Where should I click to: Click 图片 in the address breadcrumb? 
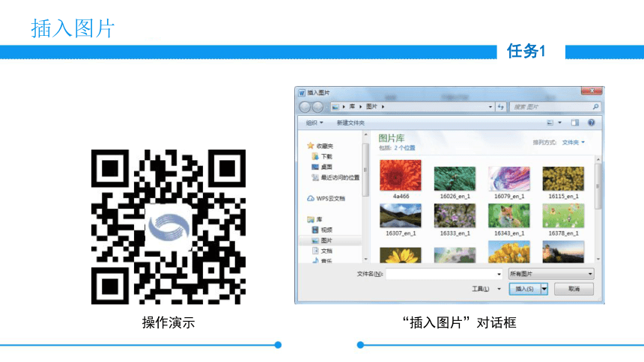(x=371, y=107)
